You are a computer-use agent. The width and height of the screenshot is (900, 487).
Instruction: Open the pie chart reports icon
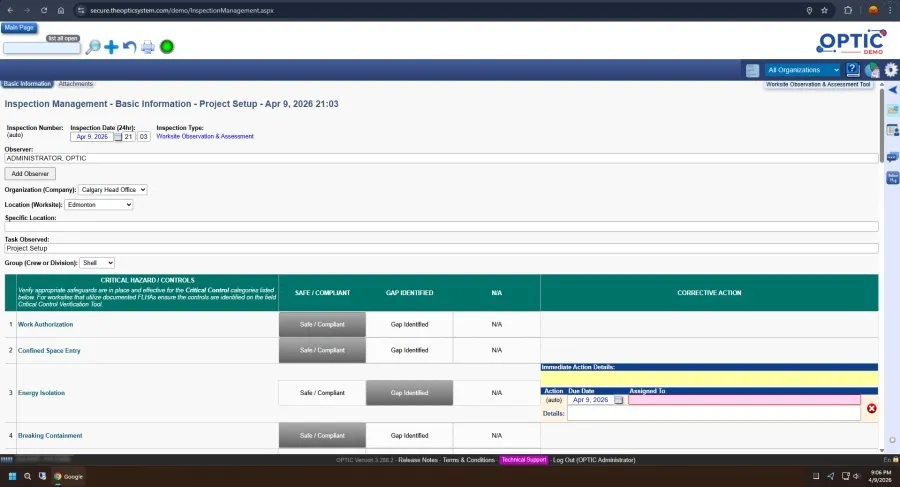872,70
